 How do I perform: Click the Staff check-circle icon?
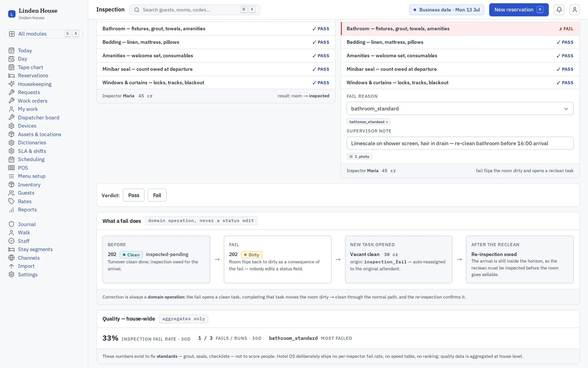(x=11, y=241)
